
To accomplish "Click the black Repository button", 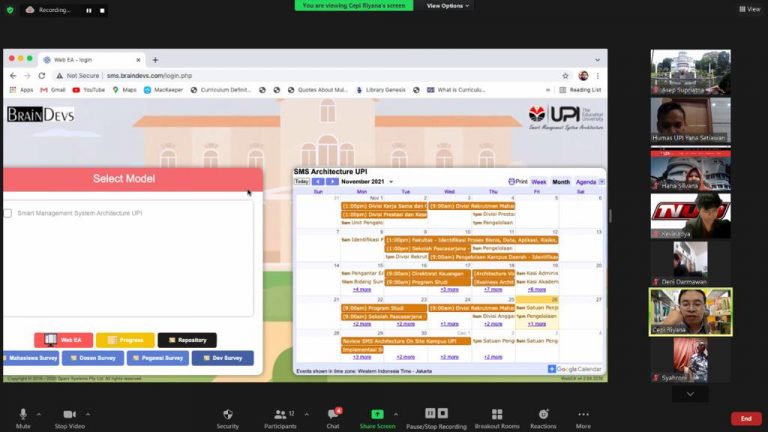I will click(x=187, y=340).
